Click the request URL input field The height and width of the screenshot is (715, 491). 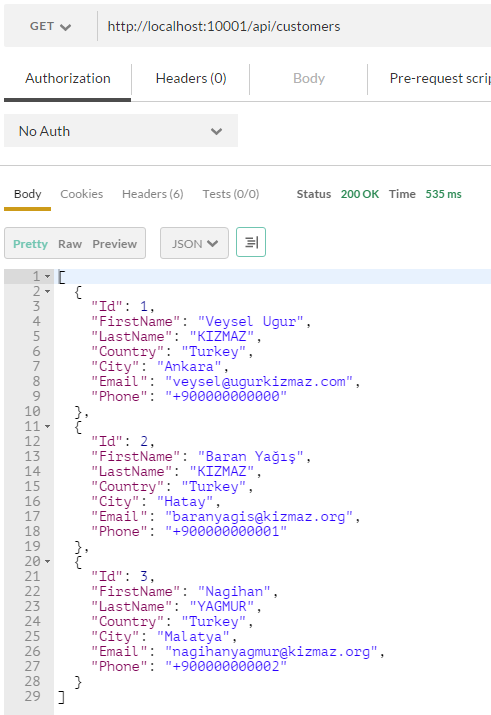pos(296,26)
